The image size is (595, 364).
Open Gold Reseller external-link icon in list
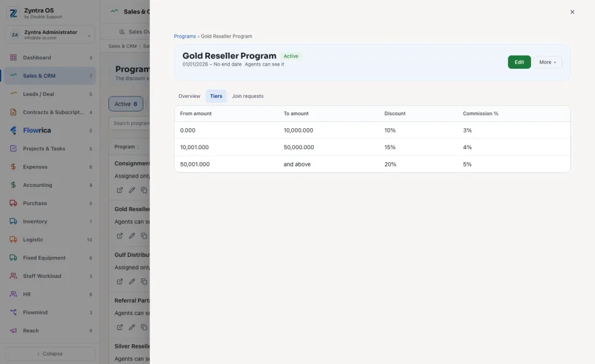tap(120, 236)
